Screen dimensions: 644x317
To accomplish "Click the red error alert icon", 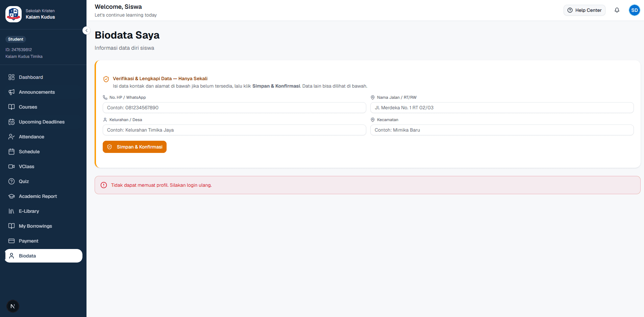I will pos(104,185).
